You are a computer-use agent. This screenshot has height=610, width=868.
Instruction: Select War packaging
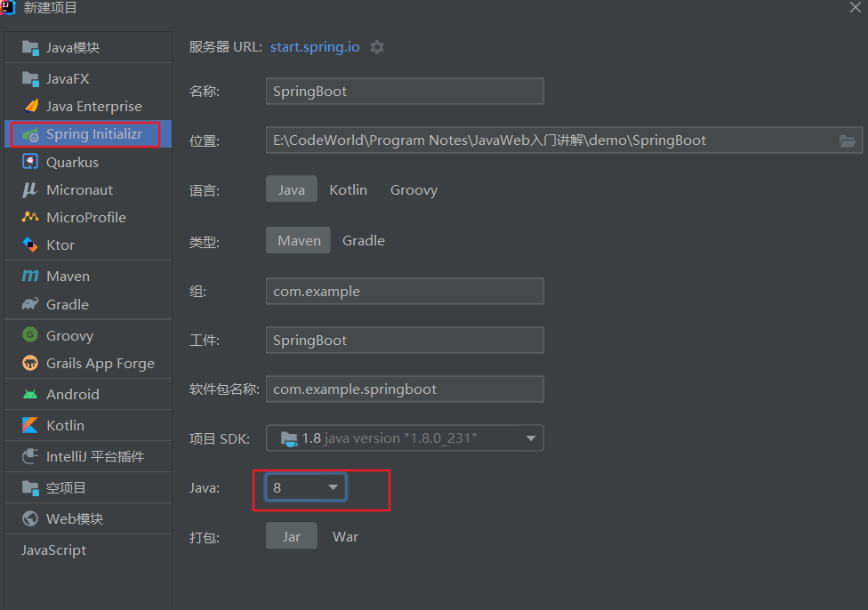[345, 536]
